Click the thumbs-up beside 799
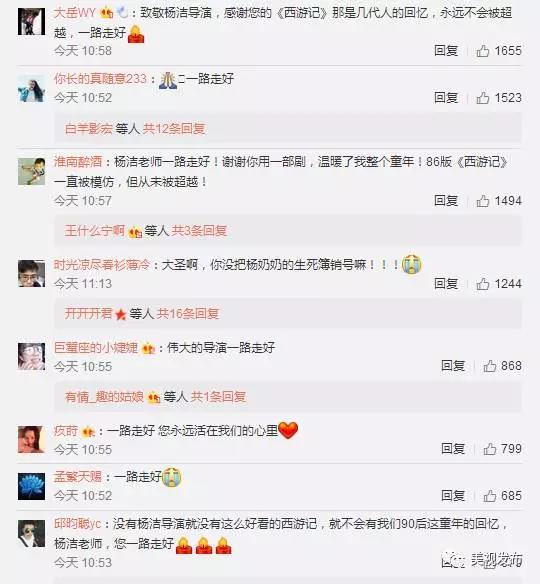540x584 pixels. click(x=490, y=449)
